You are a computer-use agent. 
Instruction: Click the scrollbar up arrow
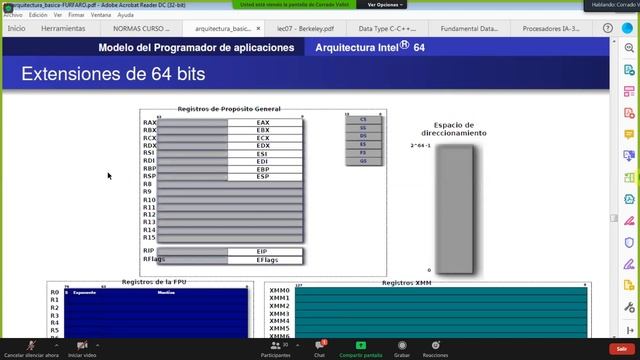(614, 41)
